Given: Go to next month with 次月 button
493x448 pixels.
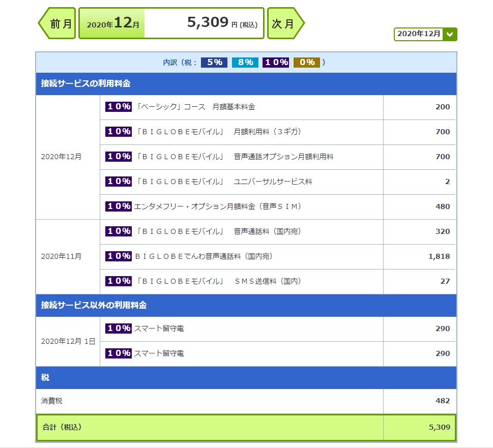Looking at the screenshot, I should 285,23.
